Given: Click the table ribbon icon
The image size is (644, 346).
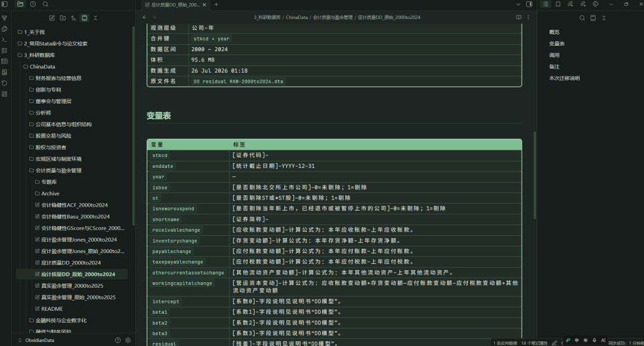Looking at the screenshot, I should (5, 61).
